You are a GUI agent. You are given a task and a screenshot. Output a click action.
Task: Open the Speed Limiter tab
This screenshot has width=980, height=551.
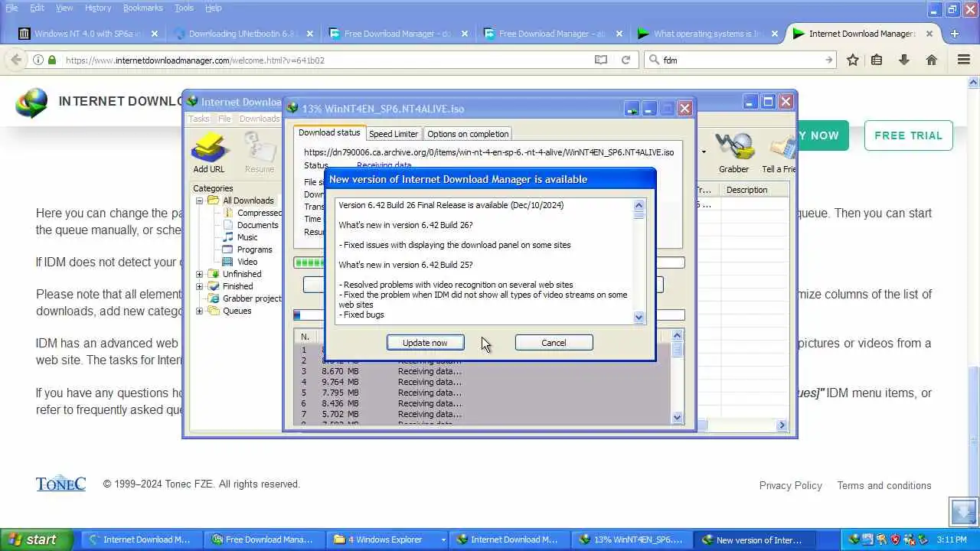coord(394,133)
